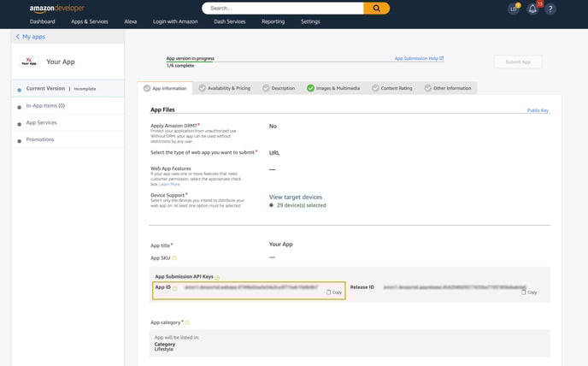The height and width of the screenshot is (366, 588).
Task: Copy the Release ID value
Action: pos(529,292)
